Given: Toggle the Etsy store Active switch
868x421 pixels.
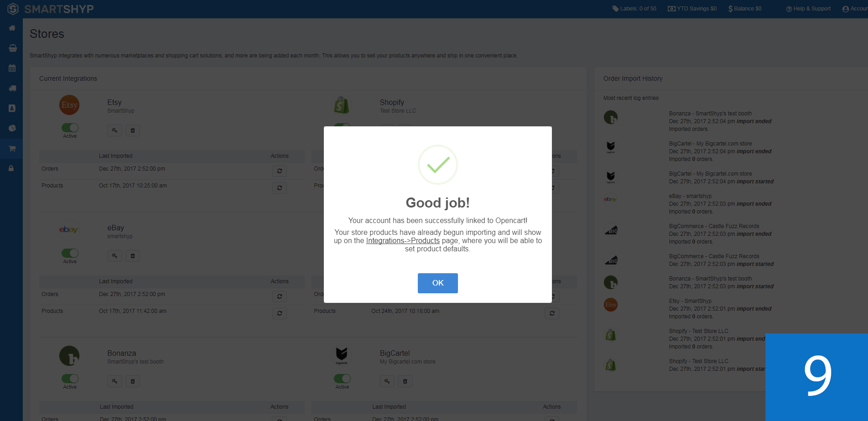Looking at the screenshot, I should click(x=70, y=128).
